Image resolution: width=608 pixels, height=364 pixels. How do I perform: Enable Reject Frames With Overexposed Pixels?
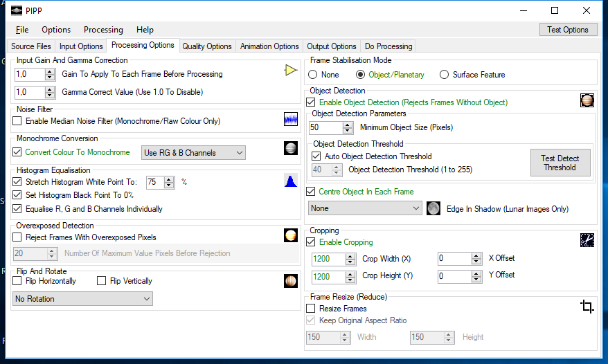tap(17, 237)
